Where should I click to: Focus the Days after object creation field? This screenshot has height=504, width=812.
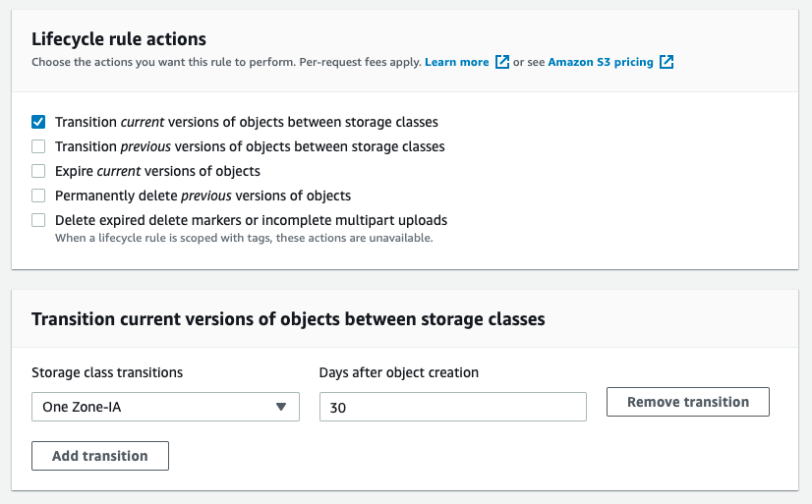tap(452, 407)
